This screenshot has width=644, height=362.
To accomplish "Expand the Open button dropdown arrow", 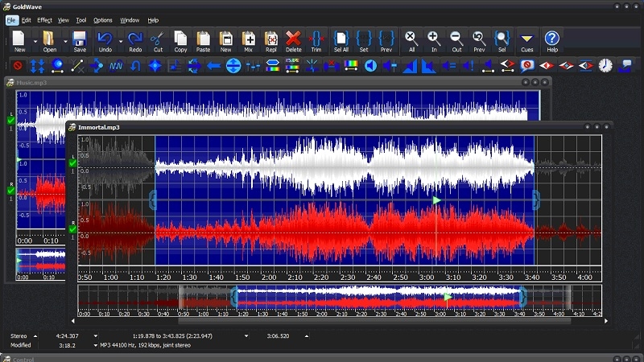I will click(x=65, y=39).
